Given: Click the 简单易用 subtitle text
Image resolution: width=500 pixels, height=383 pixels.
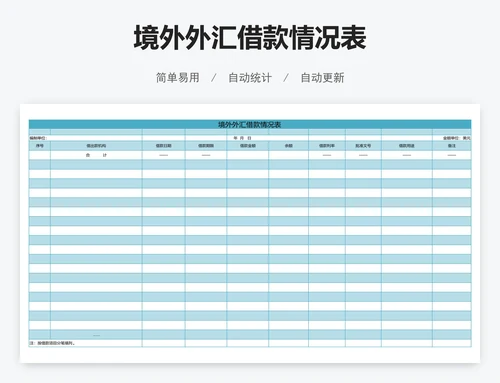Looking at the screenshot, I should pyautogui.click(x=178, y=78).
